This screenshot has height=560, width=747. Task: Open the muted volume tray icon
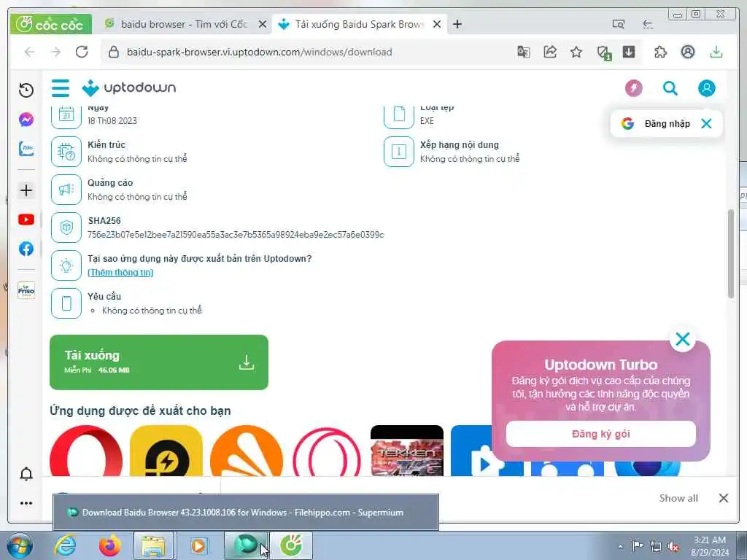pos(673,547)
